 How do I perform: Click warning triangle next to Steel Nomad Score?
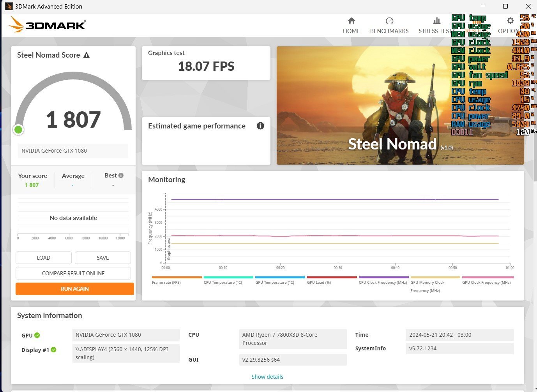[x=87, y=55]
